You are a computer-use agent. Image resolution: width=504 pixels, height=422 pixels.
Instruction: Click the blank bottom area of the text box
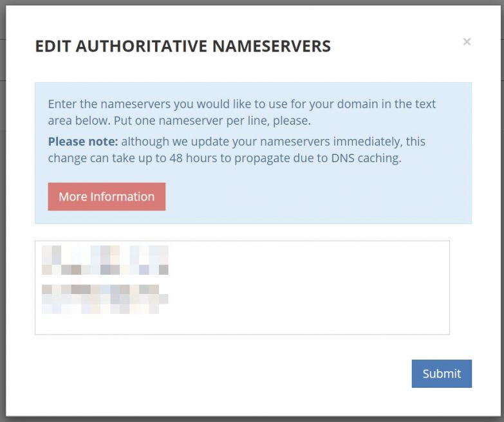[241, 325]
